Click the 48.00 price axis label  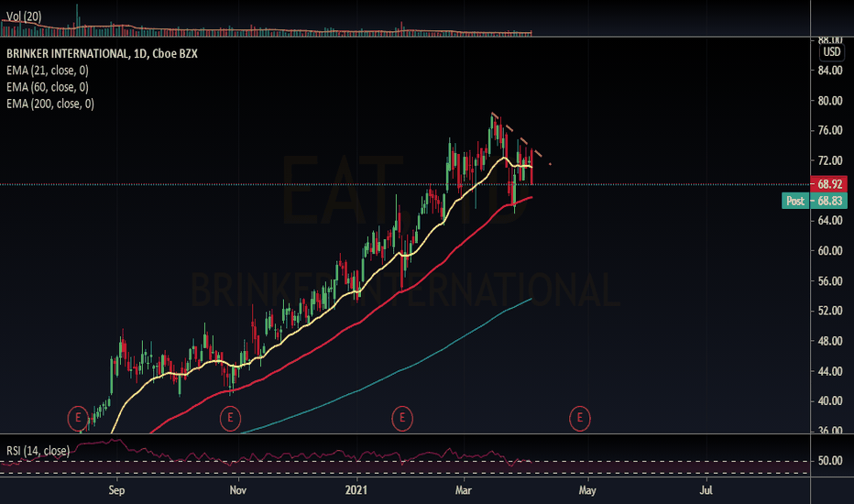click(x=830, y=341)
